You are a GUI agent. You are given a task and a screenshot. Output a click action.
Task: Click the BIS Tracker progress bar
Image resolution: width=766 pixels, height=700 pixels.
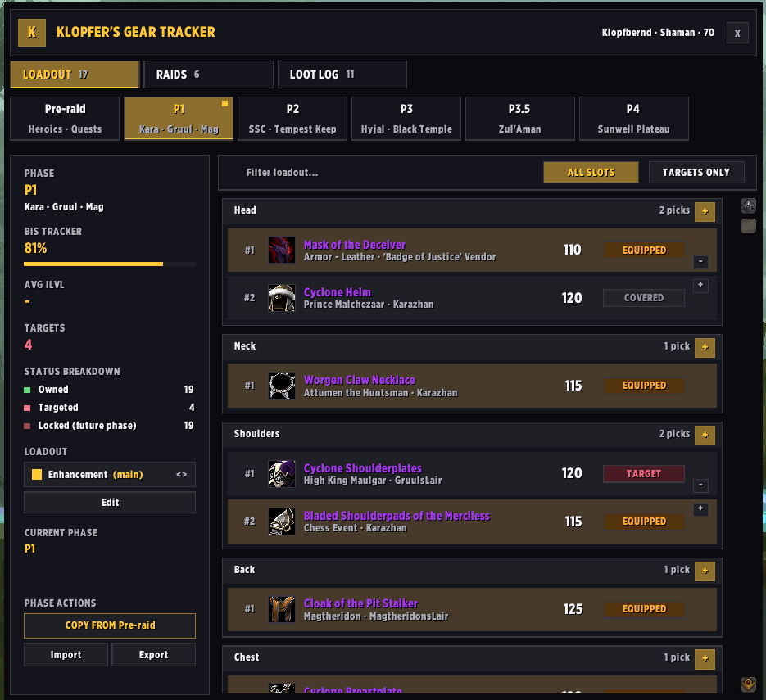click(x=110, y=264)
